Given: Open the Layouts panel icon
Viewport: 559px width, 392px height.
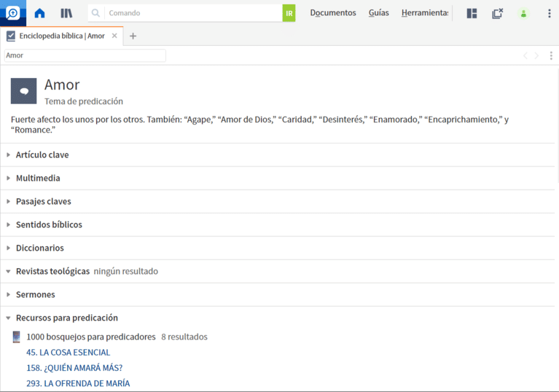Looking at the screenshot, I should point(472,13).
